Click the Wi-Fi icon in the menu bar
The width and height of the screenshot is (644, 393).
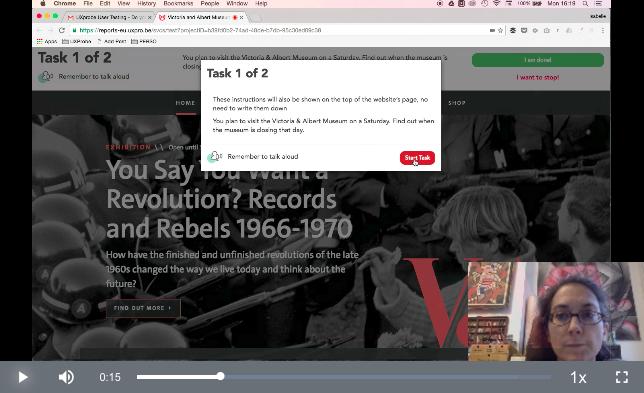497,4
